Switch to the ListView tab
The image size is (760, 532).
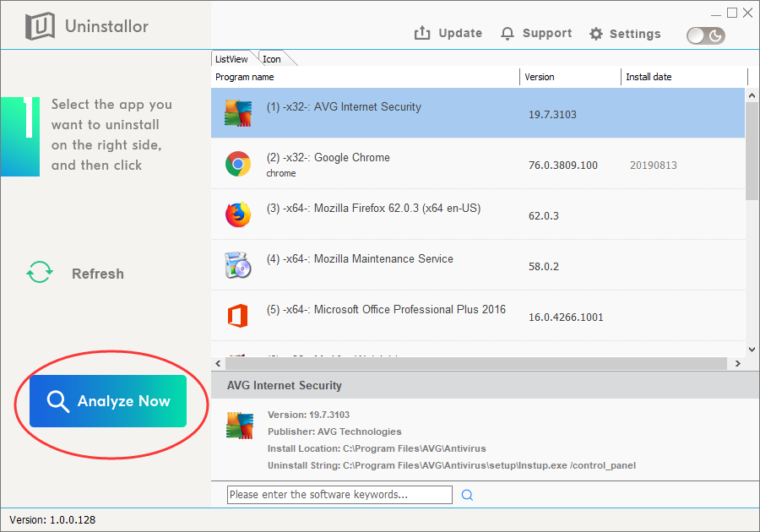click(231, 59)
